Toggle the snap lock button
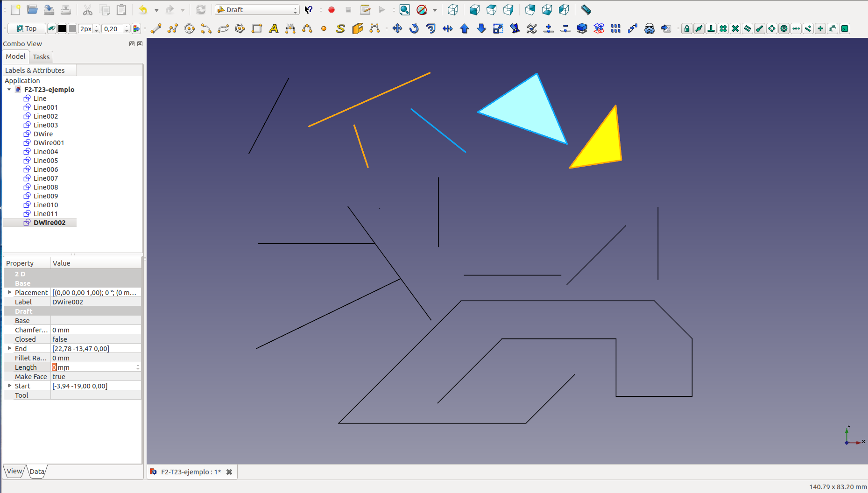 (x=687, y=29)
